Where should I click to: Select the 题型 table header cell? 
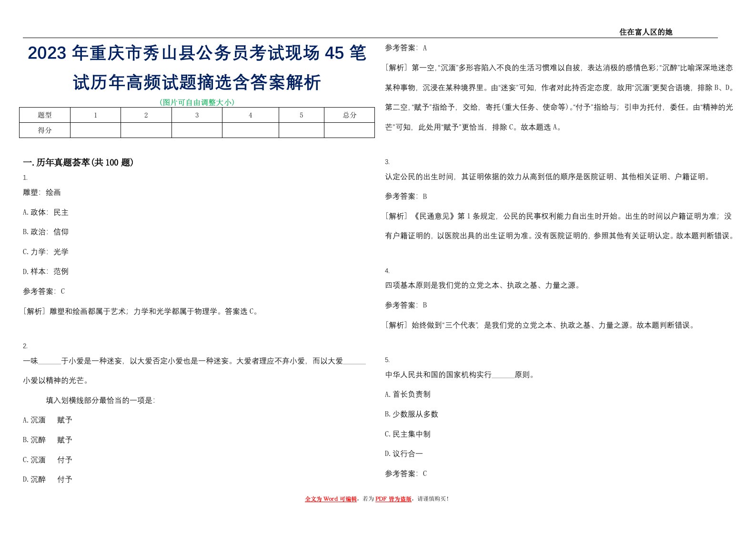tap(45, 115)
